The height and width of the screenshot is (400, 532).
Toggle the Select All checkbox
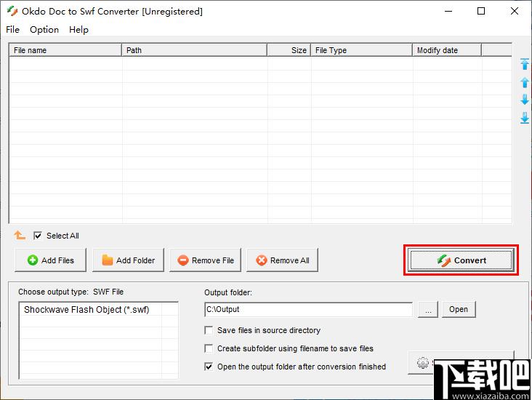coord(38,236)
